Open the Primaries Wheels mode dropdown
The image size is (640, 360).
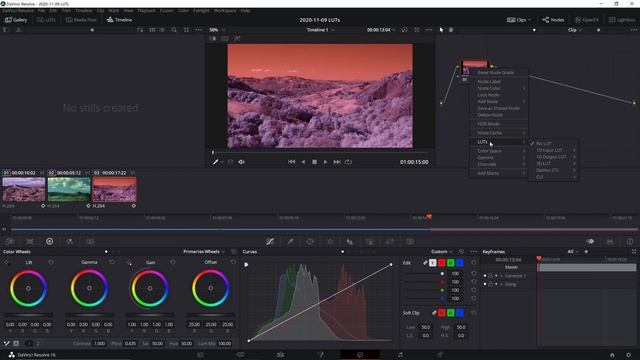204,251
